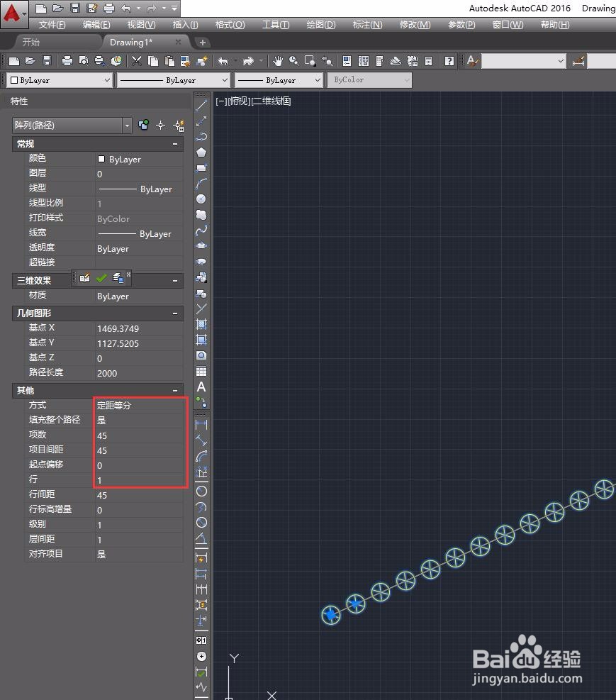Collapse the 三维效果 section
This screenshot has width=616, height=700.
click(175, 280)
